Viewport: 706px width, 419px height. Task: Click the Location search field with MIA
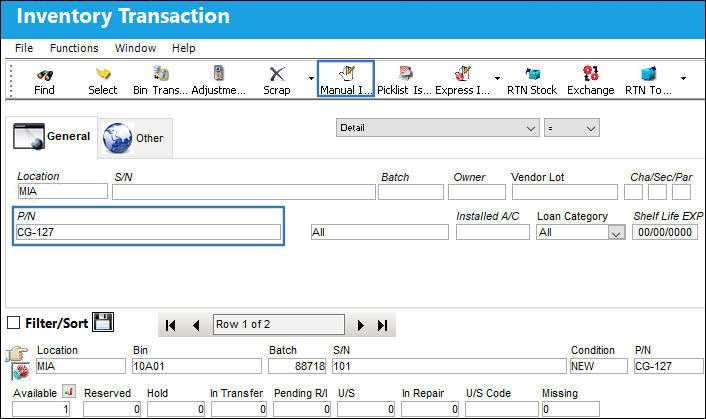(63, 191)
